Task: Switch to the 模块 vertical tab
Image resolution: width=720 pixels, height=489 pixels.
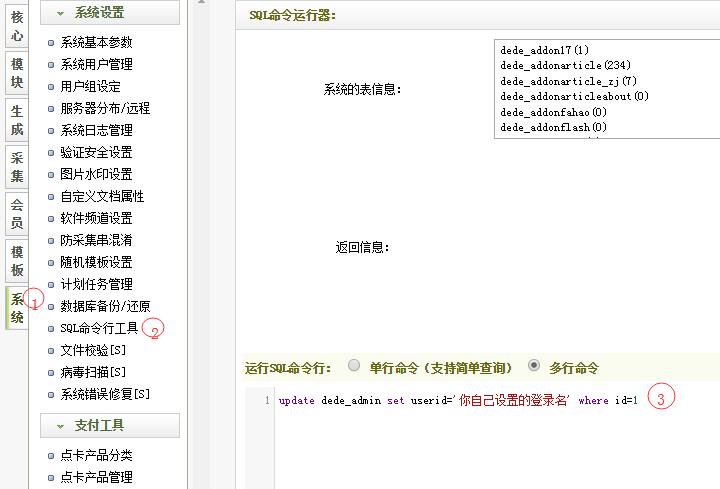Action: tap(17, 74)
